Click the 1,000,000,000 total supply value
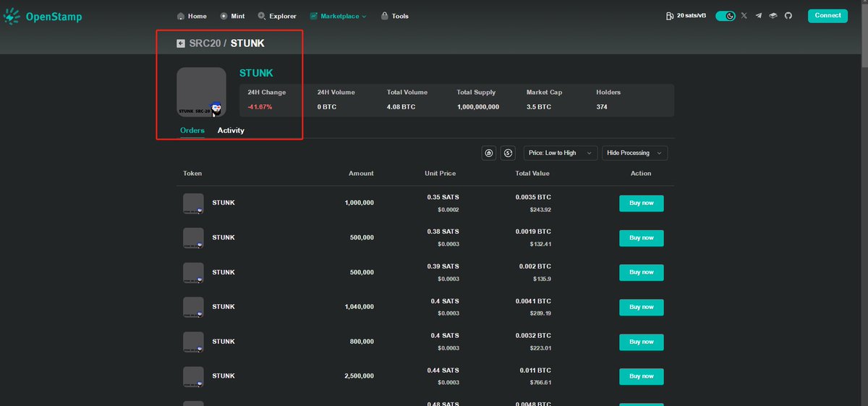 click(478, 107)
